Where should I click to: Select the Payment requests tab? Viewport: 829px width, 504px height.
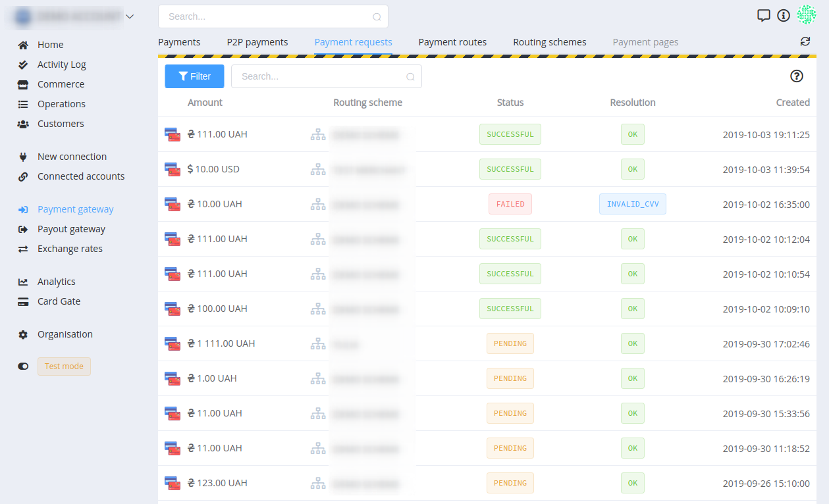pyautogui.click(x=354, y=42)
